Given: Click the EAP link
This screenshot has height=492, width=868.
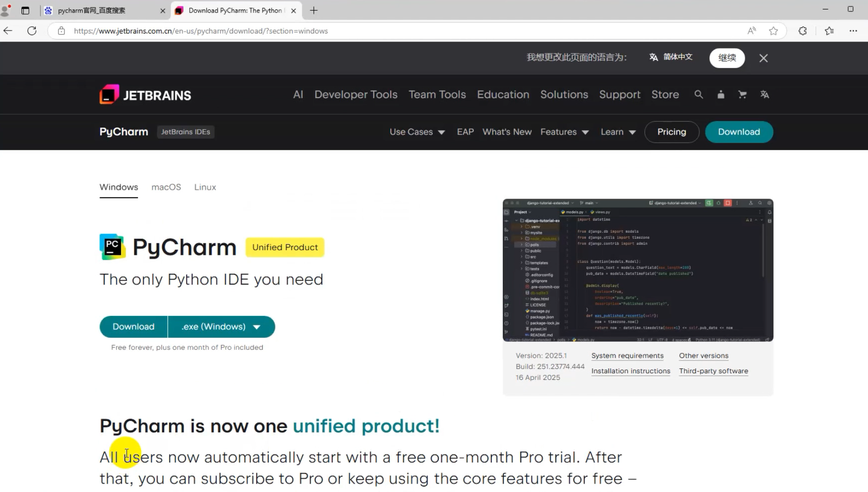Looking at the screenshot, I should click(x=465, y=132).
